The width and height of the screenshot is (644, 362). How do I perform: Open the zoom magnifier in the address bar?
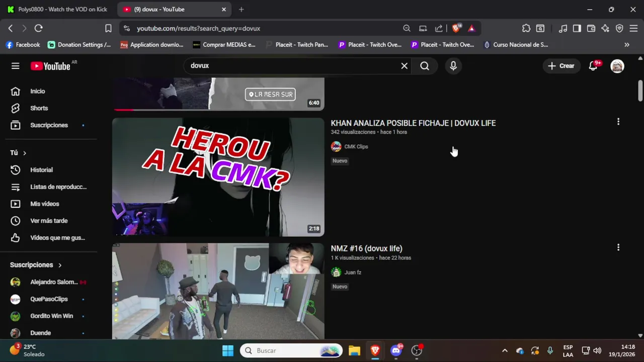[407, 29]
